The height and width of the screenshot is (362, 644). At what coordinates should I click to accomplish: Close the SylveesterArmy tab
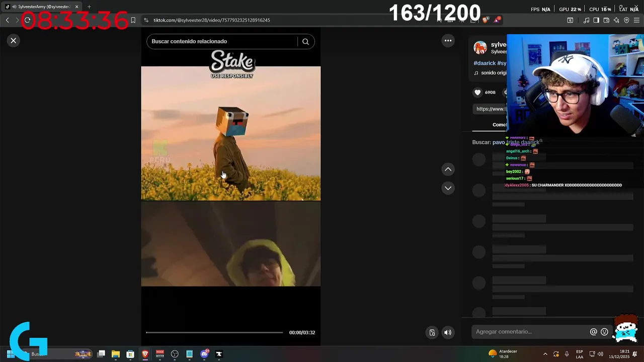pos(77,7)
